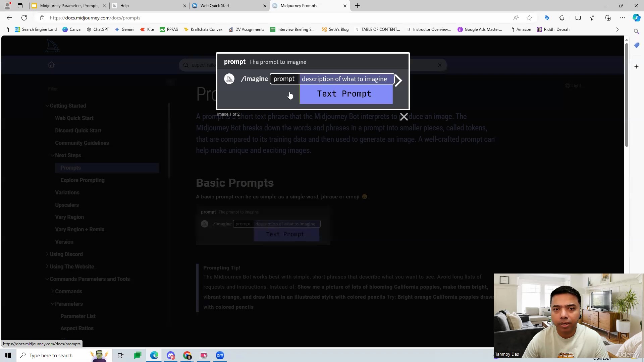This screenshot has width=644, height=362.
Task: Click the read aloud icon in address bar
Action: pos(516,18)
